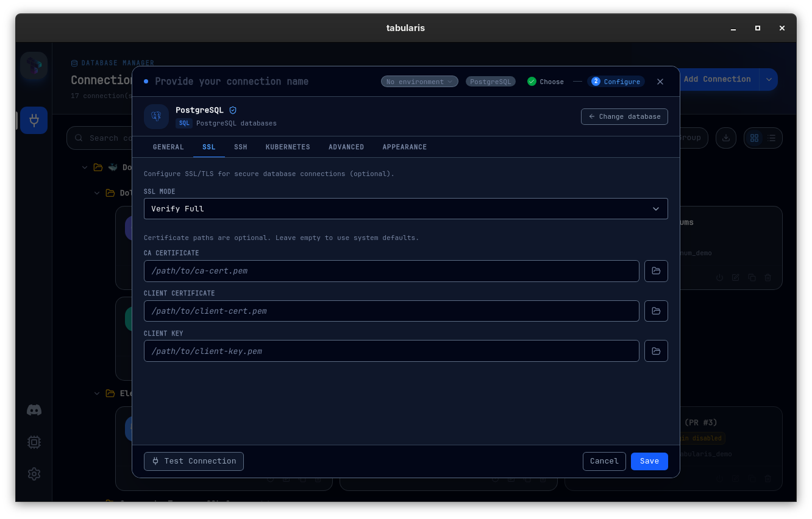Collapse the Ele… folder group

[97, 394]
